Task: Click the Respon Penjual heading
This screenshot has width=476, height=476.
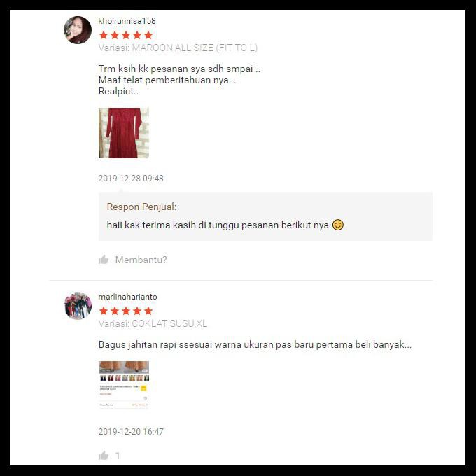Action: [141, 206]
